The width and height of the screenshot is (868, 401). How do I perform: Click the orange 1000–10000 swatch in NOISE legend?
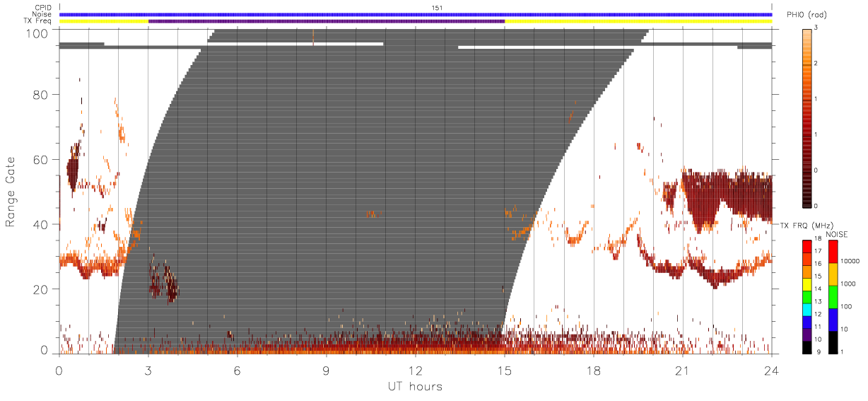[x=833, y=274]
